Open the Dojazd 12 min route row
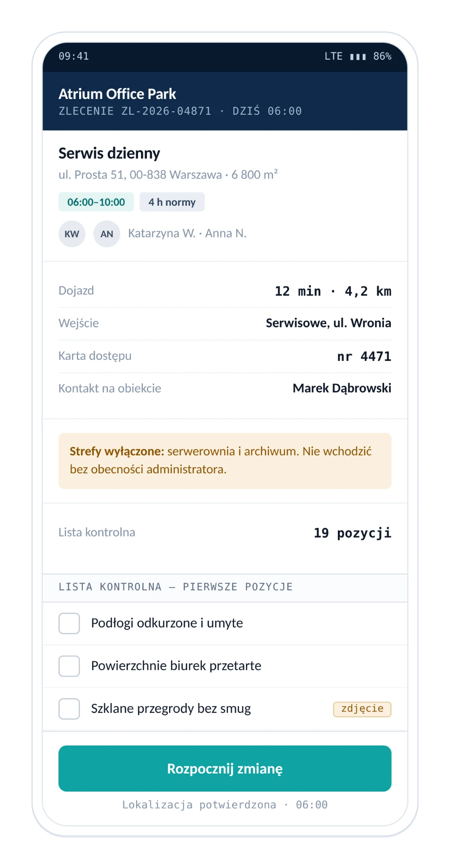450x868 pixels. pos(225,291)
